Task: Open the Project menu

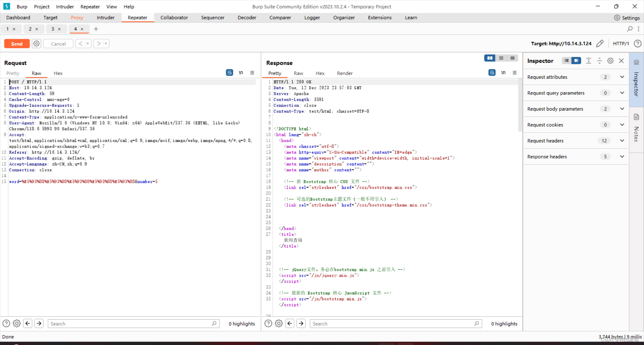Action: pyautogui.click(x=42, y=7)
